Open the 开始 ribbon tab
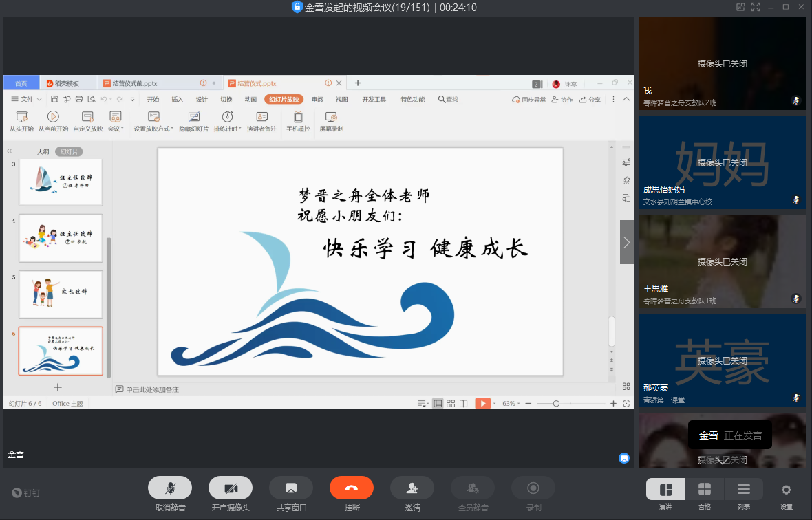This screenshot has width=812, height=520. (x=153, y=99)
